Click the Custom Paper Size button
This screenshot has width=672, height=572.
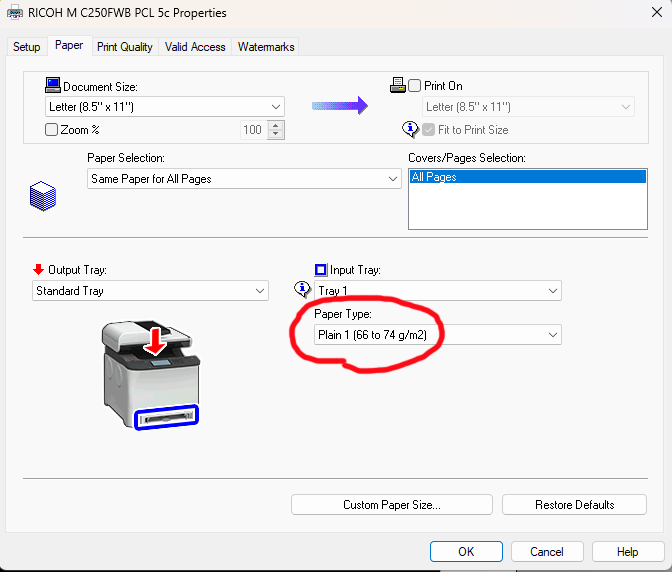[391, 505]
